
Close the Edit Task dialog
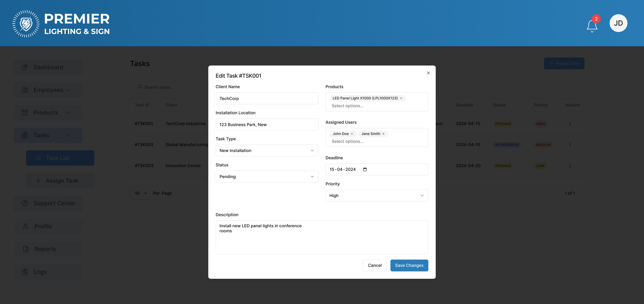(428, 73)
